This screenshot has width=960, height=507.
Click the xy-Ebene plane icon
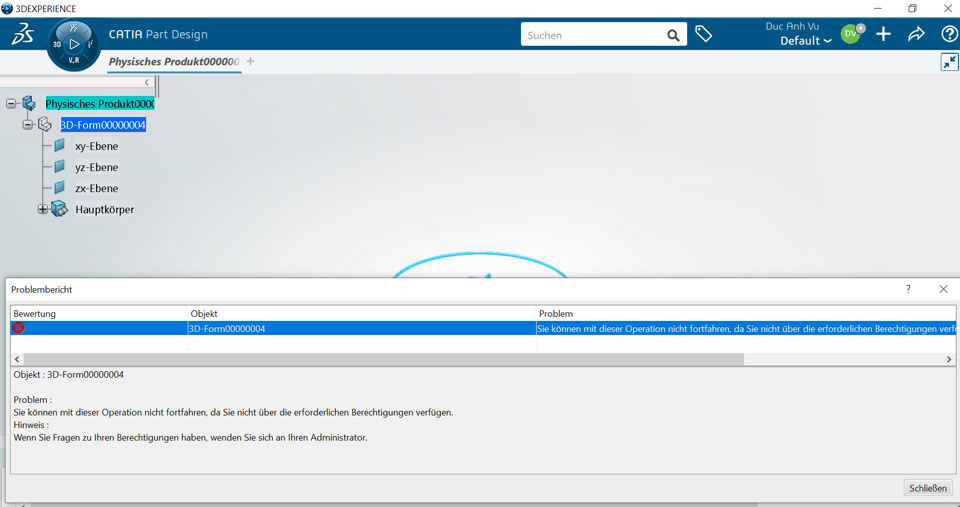point(59,146)
